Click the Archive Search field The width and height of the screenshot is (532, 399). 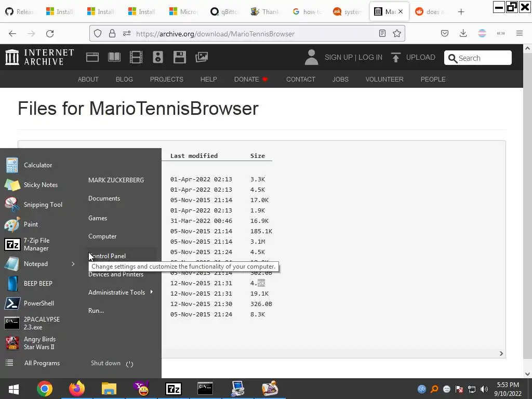[478, 58]
